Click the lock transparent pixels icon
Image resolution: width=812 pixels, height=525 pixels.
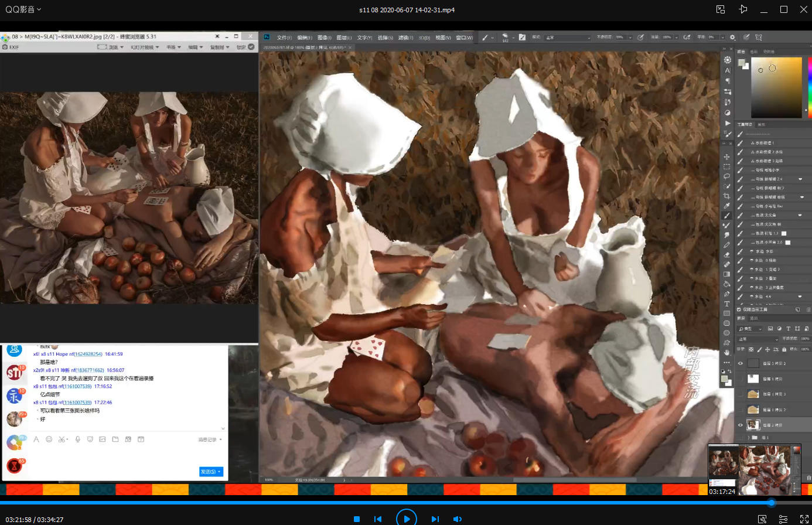tap(751, 349)
